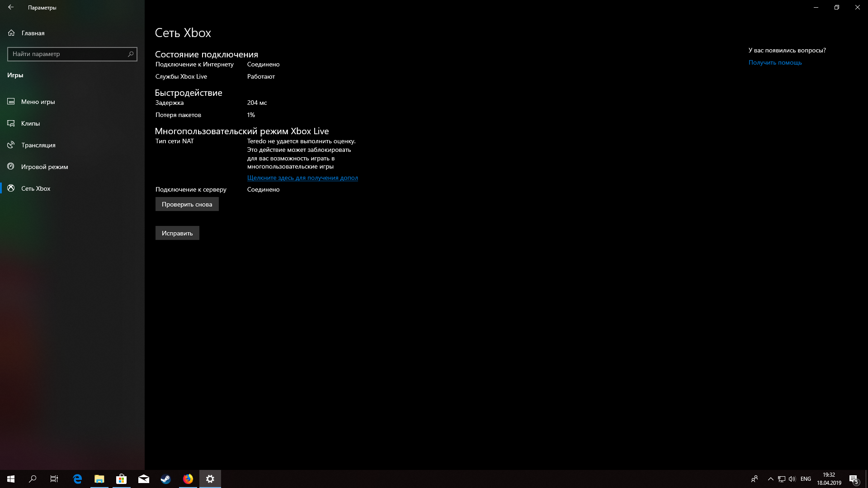Open Клипы section
868x488 pixels.
click(x=72, y=123)
